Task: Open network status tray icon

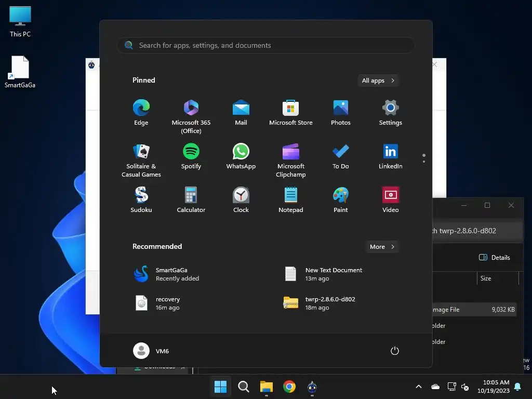Action: (451, 387)
